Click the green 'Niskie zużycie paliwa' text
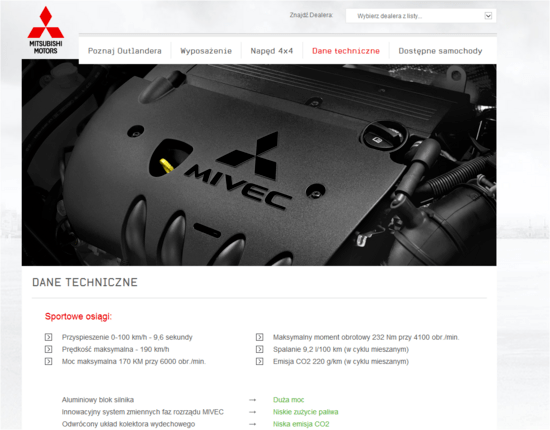 pos(306,412)
